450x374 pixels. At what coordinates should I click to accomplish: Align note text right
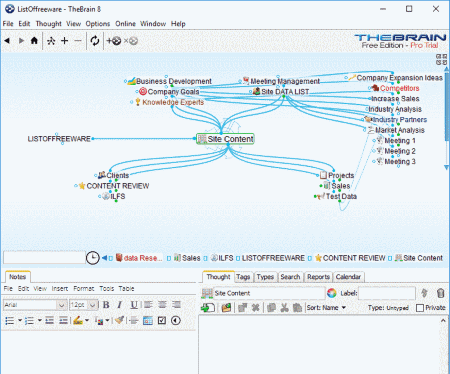[x=176, y=304]
